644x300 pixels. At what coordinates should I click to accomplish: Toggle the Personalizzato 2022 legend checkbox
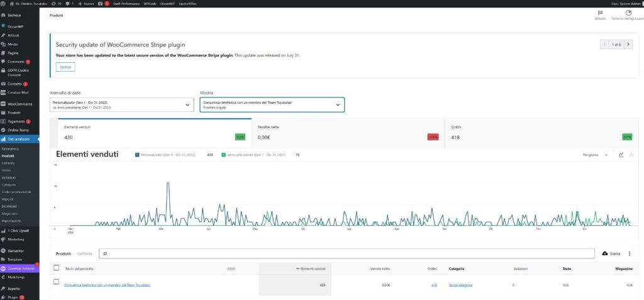pyautogui.click(x=137, y=155)
